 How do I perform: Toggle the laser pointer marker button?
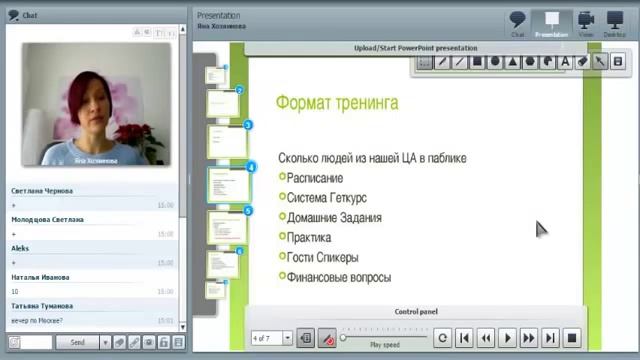point(327,338)
